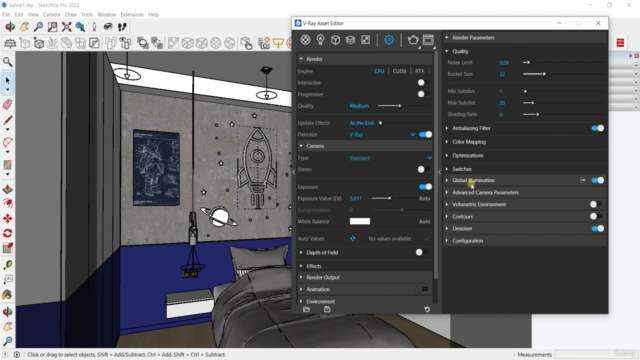
Task: Open the Extensions menu
Action: click(x=132, y=15)
